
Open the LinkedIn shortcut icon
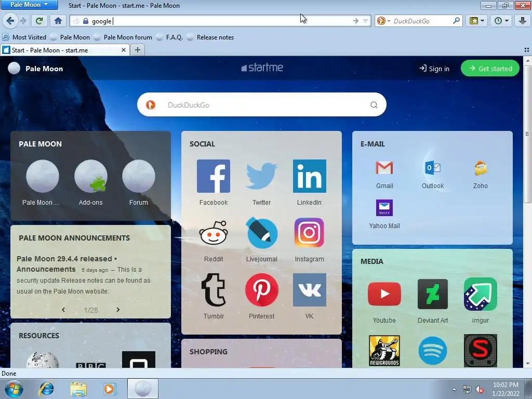[310, 176]
